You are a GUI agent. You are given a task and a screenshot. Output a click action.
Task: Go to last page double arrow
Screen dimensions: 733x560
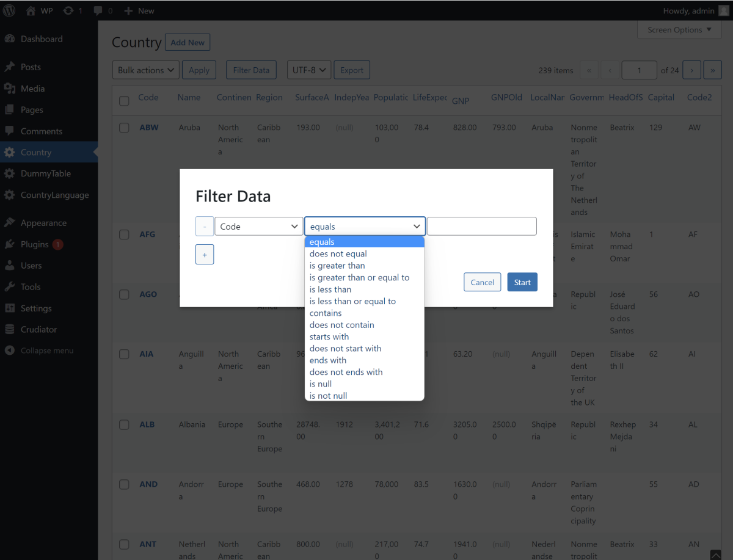point(712,70)
